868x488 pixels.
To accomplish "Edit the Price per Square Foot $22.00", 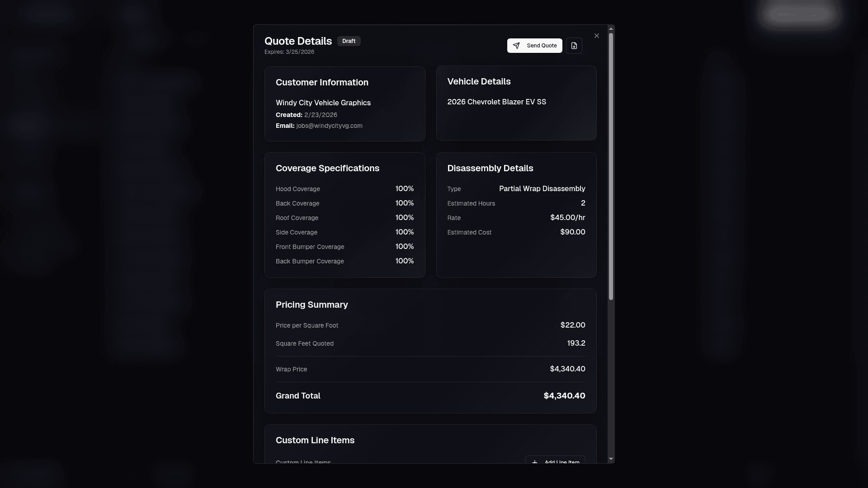I will coord(572,325).
